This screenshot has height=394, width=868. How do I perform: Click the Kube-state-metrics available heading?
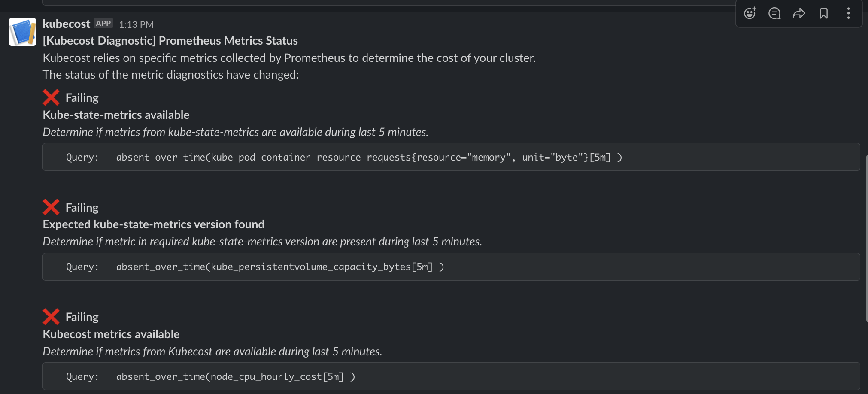coord(116,115)
